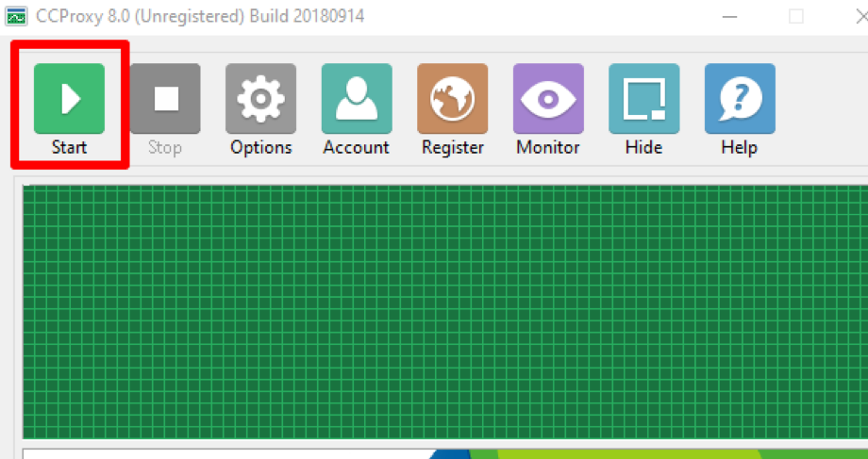Screen dimensions: 868x459
Task: Start the CCProxy proxy service
Action: [x=69, y=99]
